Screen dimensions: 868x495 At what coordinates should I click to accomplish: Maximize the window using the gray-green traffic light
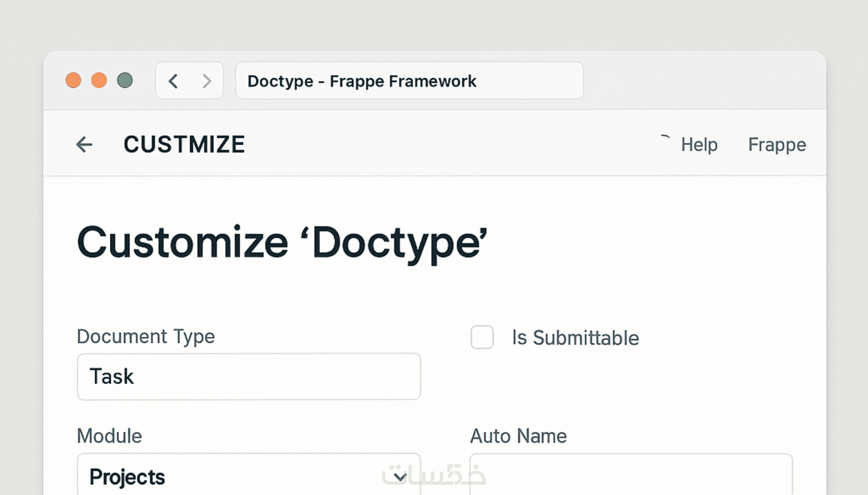click(x=125, y=81)
